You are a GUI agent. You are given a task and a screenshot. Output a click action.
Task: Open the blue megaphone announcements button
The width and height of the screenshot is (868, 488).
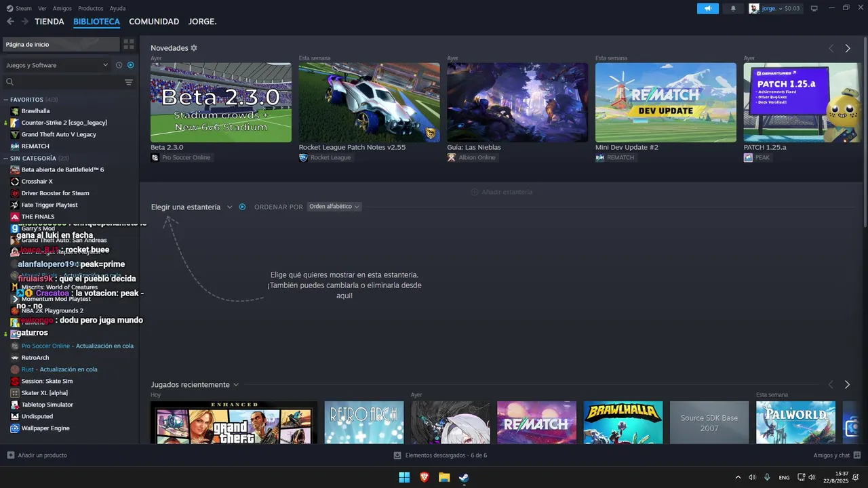click(707, 8)
